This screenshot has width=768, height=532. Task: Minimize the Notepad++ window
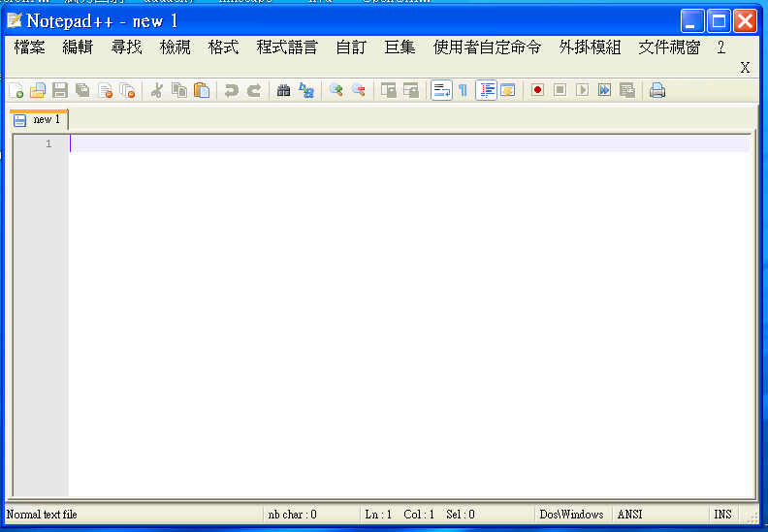tap(692, 21)
